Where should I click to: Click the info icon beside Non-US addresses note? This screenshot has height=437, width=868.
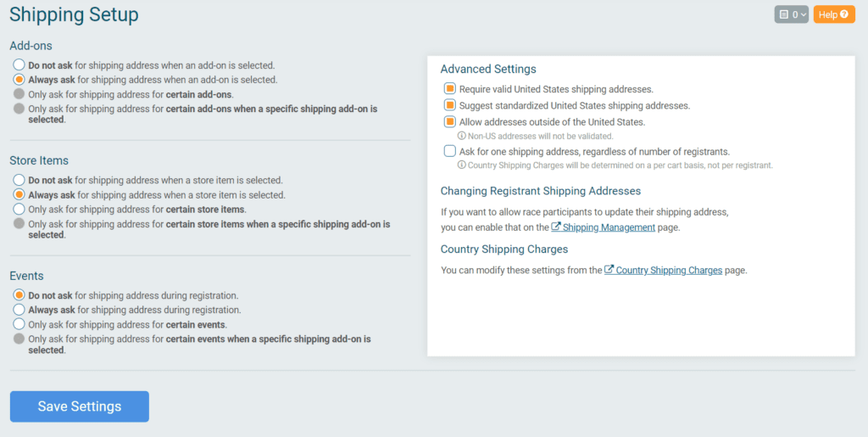(x=462, y=136)
